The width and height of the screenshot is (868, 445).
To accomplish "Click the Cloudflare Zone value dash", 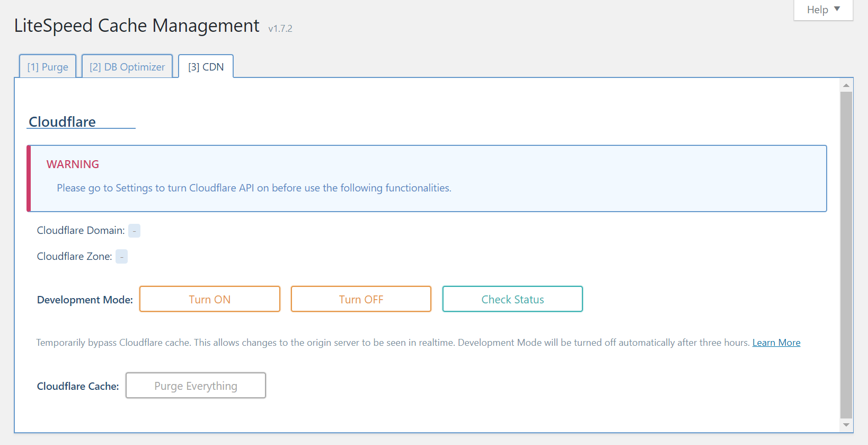I will [121, 257].
